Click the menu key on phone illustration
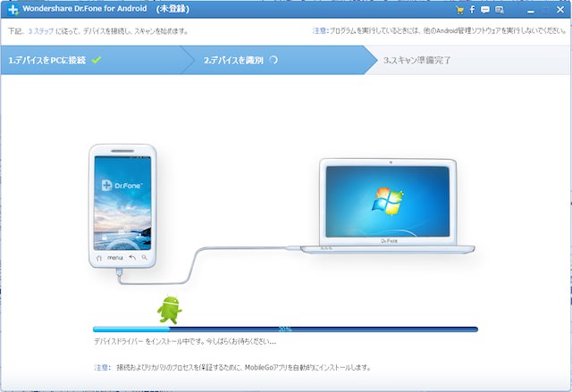The image size is (572, 392). 115,257
